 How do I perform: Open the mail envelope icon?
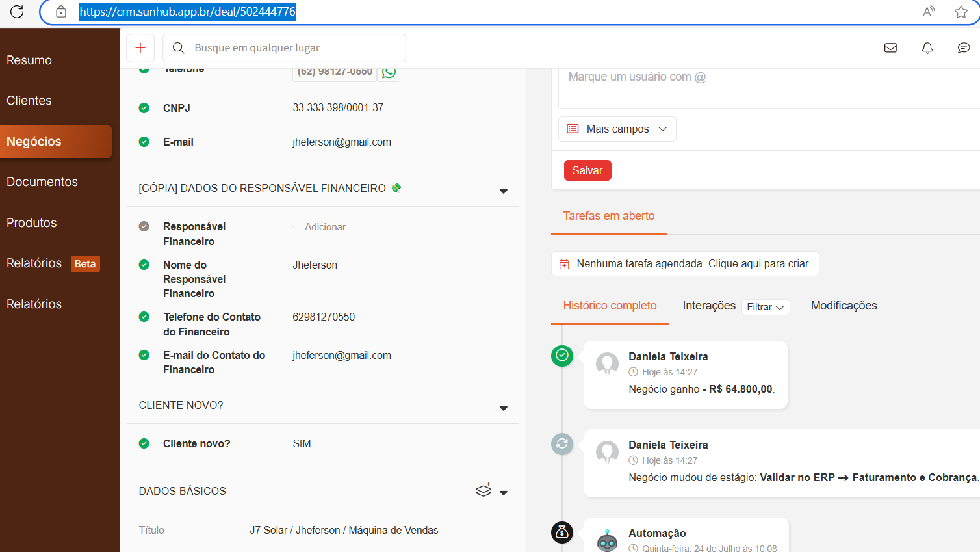[x=890, y=48]
